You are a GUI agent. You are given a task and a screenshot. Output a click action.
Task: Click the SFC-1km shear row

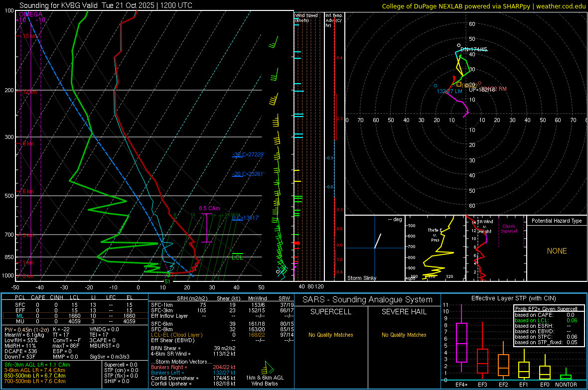222,305
